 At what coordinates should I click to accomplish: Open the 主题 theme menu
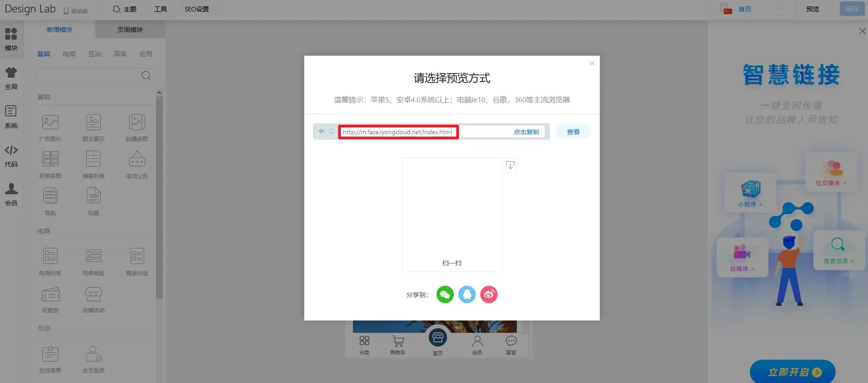125,9
